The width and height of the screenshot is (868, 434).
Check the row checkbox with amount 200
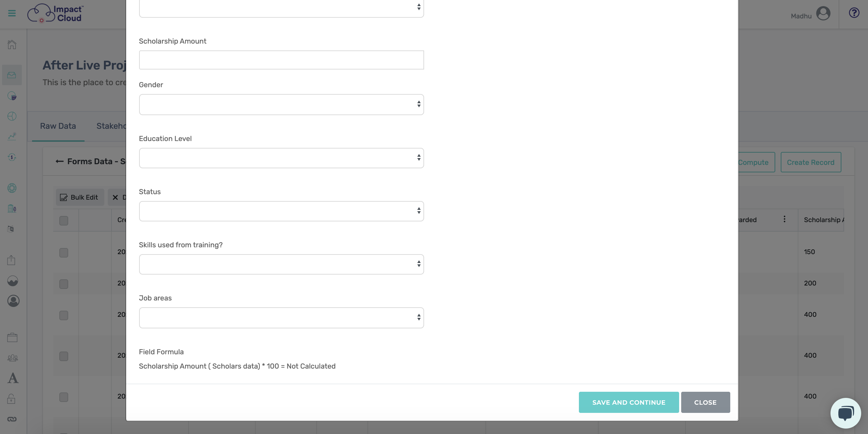64,284
